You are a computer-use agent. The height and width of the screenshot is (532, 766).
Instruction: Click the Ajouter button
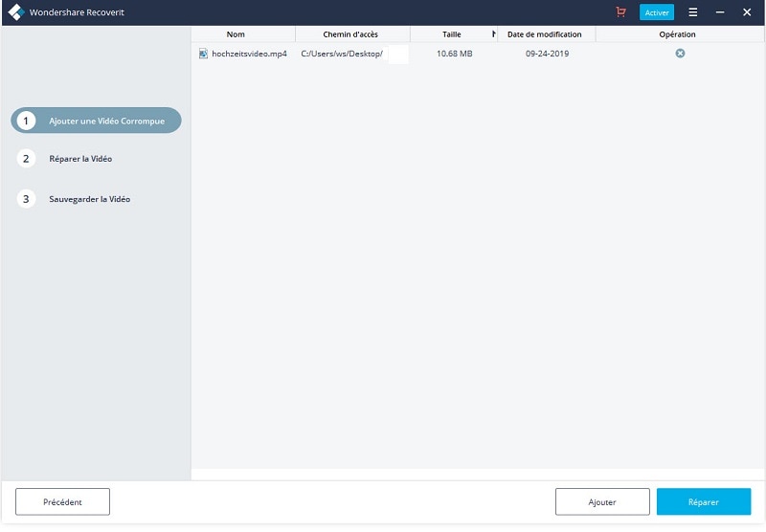tap(602, 501)
